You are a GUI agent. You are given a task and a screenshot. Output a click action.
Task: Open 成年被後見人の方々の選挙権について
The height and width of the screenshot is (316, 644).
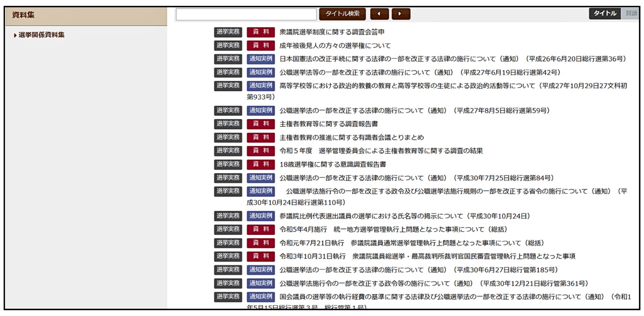335,46
